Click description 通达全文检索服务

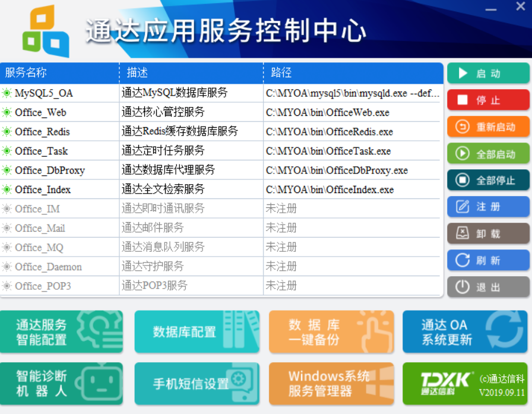[163, 189]
